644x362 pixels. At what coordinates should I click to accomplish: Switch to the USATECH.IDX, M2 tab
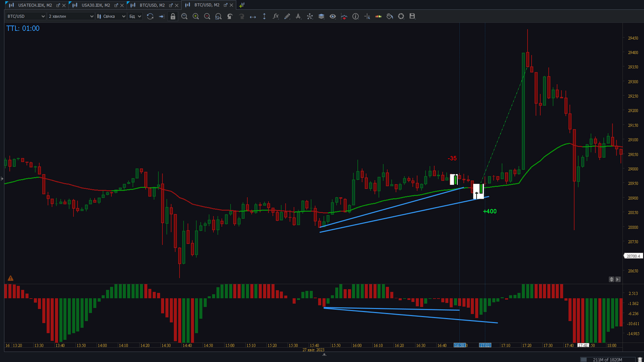[35, 5]
